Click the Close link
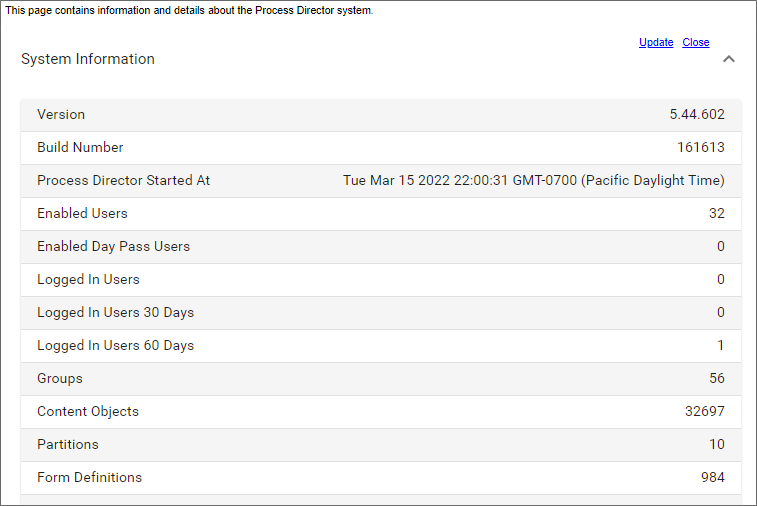757x506 pixels. coord(696,42)
